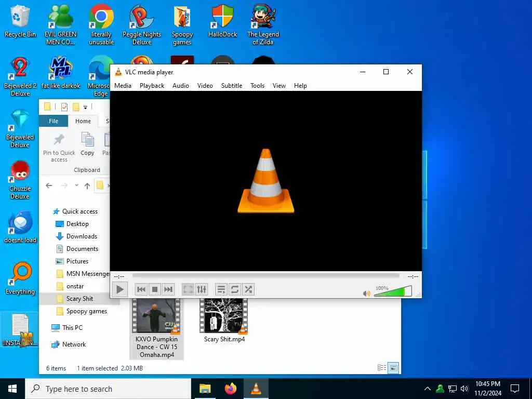Open the Audio menu in VLC

pos(181,86)
